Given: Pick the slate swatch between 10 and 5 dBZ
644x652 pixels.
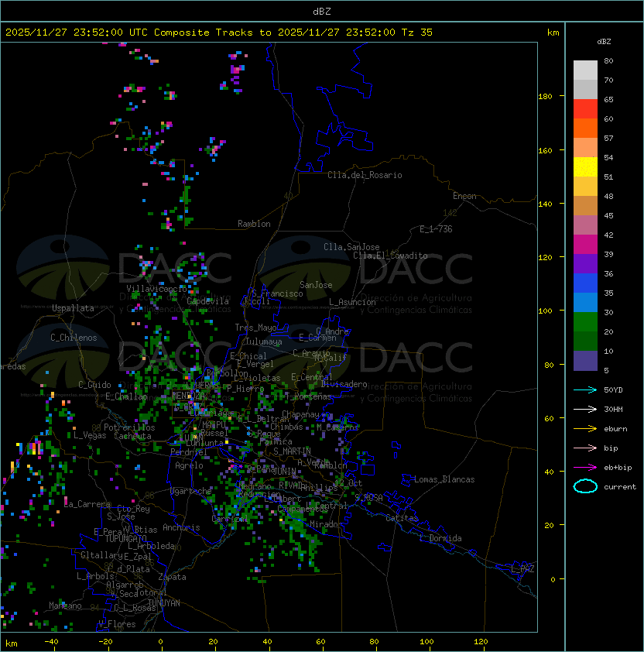Looking at the screenshot, I should coord(585,361).
